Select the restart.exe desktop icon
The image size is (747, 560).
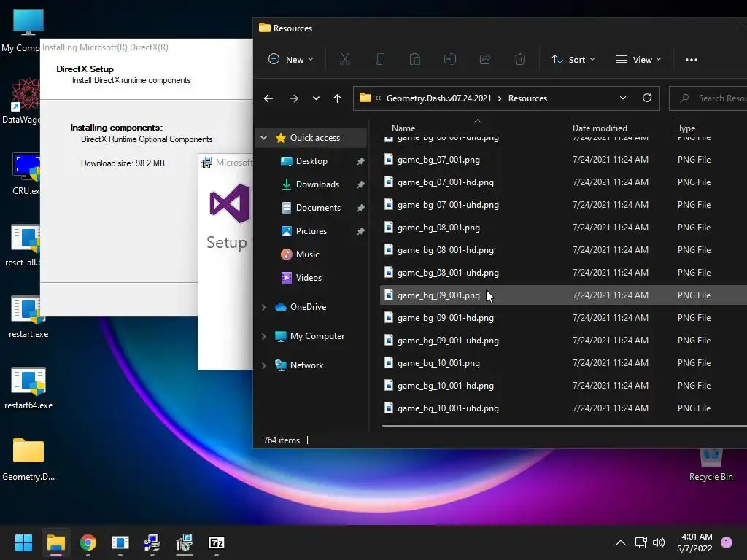point(28,318)
